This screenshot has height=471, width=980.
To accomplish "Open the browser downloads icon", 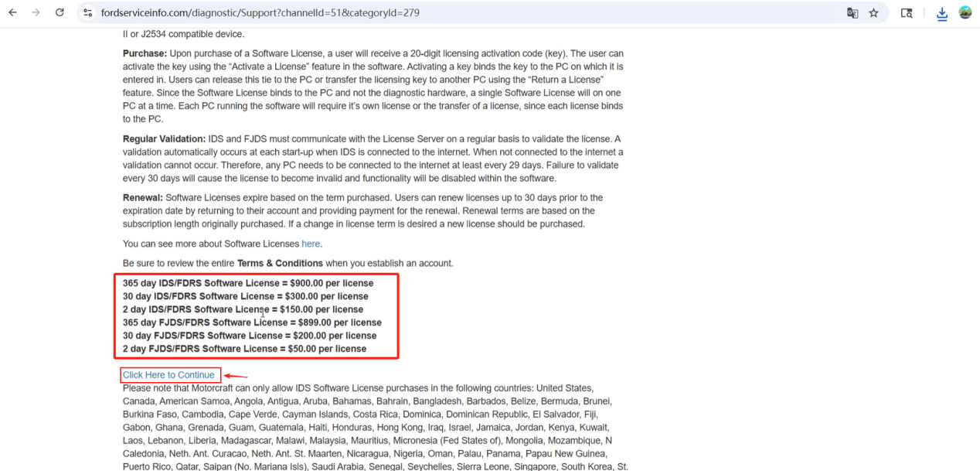I will point(942,13).
